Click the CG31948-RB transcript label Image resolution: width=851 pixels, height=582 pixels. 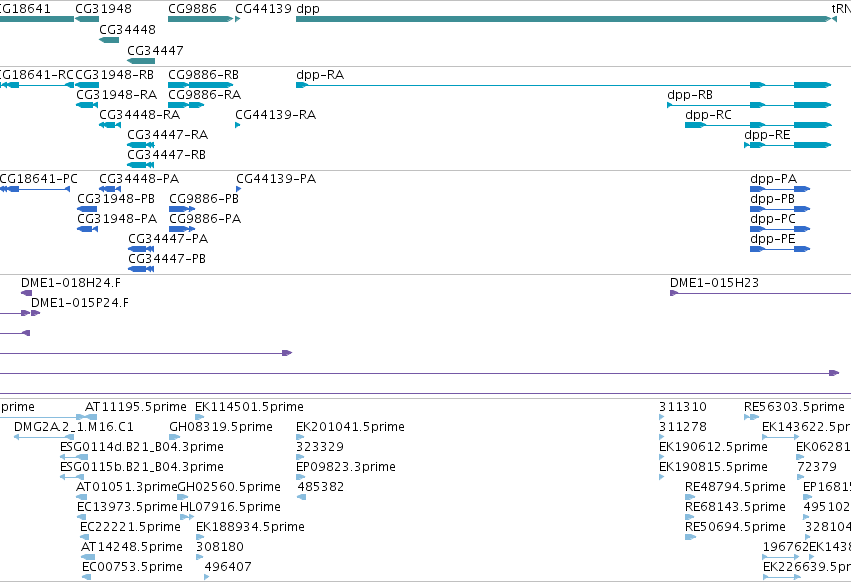coord(115,75)
